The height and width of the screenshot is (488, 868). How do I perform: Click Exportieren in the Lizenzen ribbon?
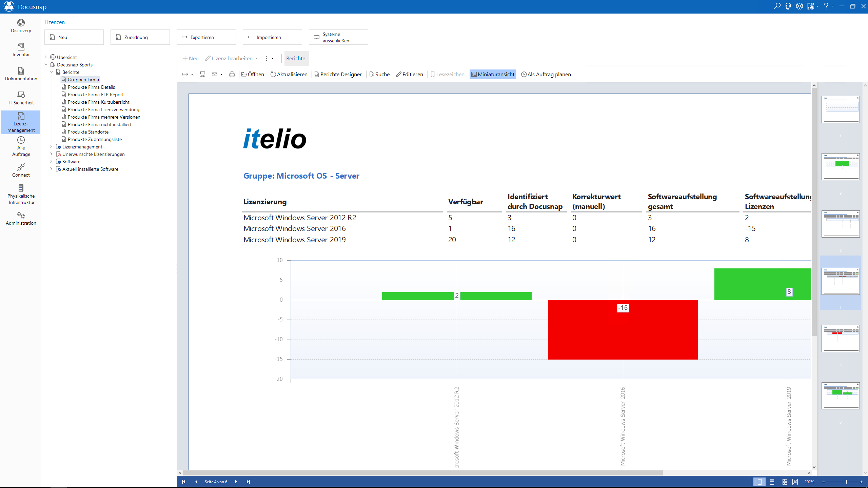click(206, 37)
